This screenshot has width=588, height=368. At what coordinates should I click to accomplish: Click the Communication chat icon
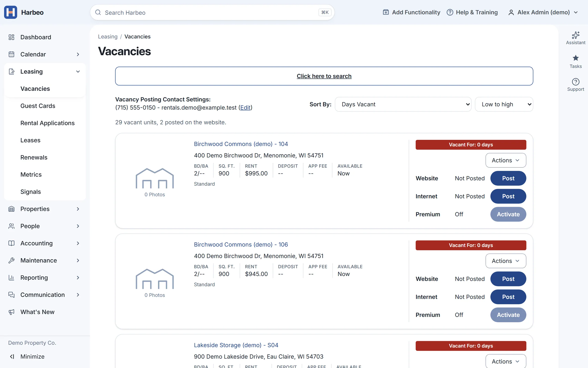11,295
